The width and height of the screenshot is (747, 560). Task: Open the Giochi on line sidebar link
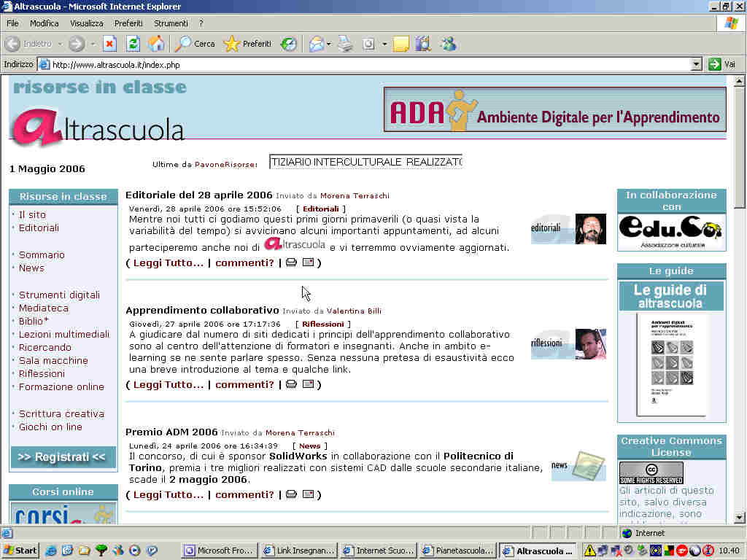(x=50, y=427)
